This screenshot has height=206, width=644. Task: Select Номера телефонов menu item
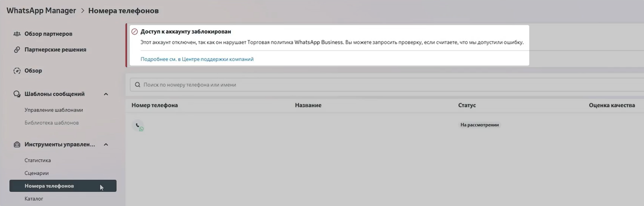pos(49,186)
